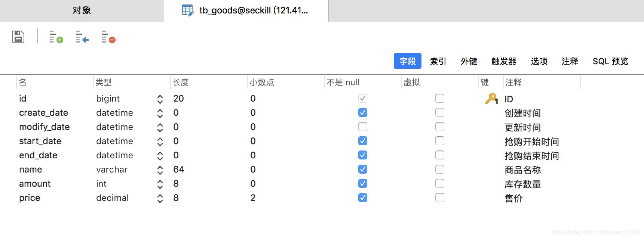The width and height of the screenshot is (644, 239).
Task: Select the create_date field row
Action: click(43, 112)
